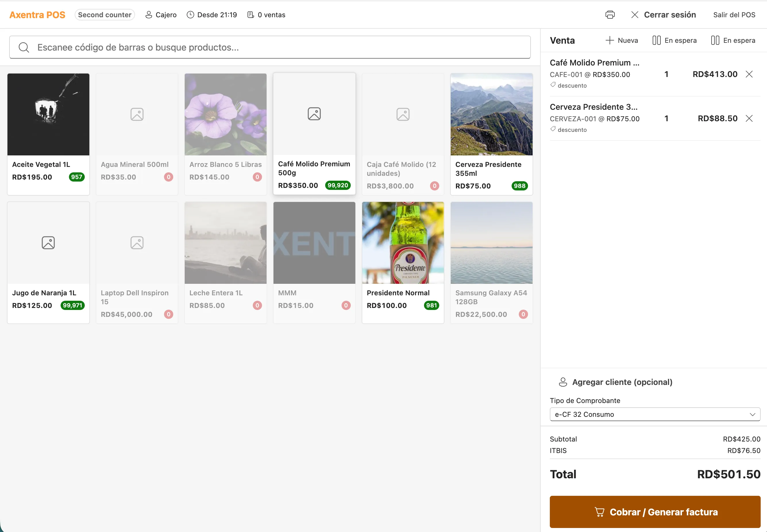Viewport: 767px width, 532px height.
Task: Open the Tipo de Comprobante dropdown
Action: click(655, 414)
